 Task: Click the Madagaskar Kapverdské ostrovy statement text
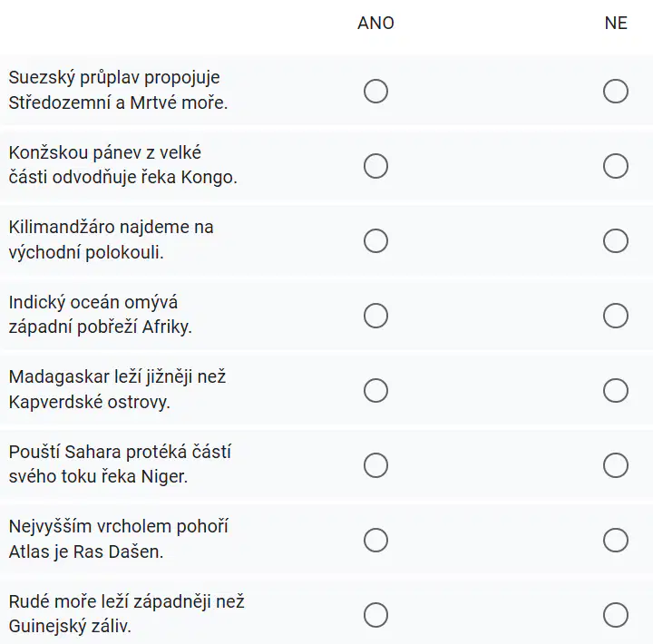(117, 389)
